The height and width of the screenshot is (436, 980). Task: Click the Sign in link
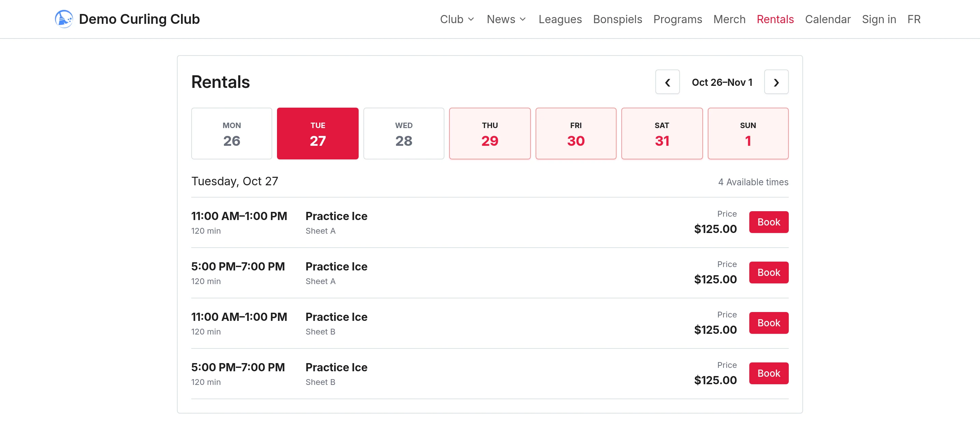[x=879, y=19]
